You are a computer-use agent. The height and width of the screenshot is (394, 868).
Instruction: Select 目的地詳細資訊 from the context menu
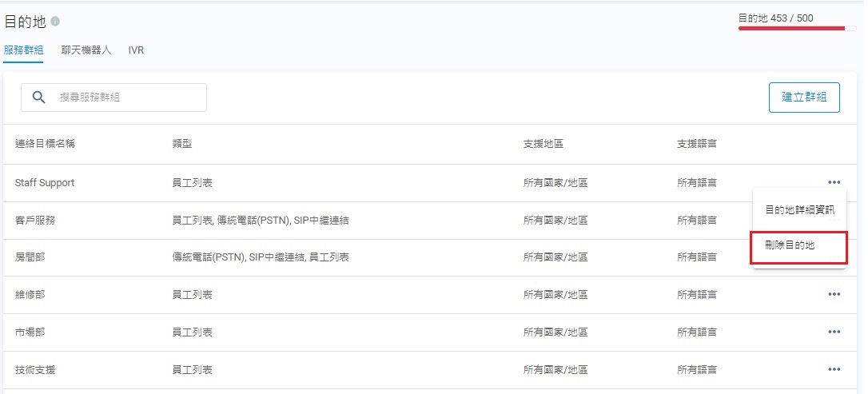click(x=799, y=210)
